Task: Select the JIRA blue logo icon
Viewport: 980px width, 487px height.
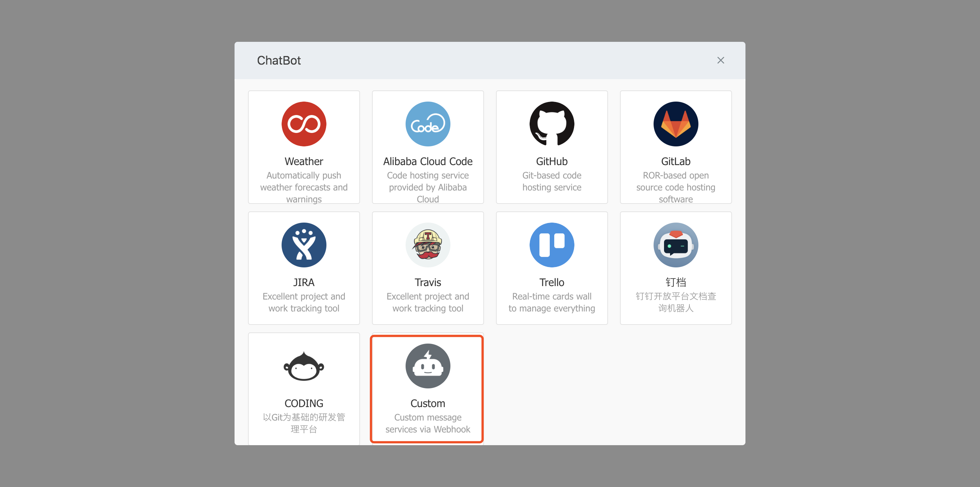Action: 304,245
